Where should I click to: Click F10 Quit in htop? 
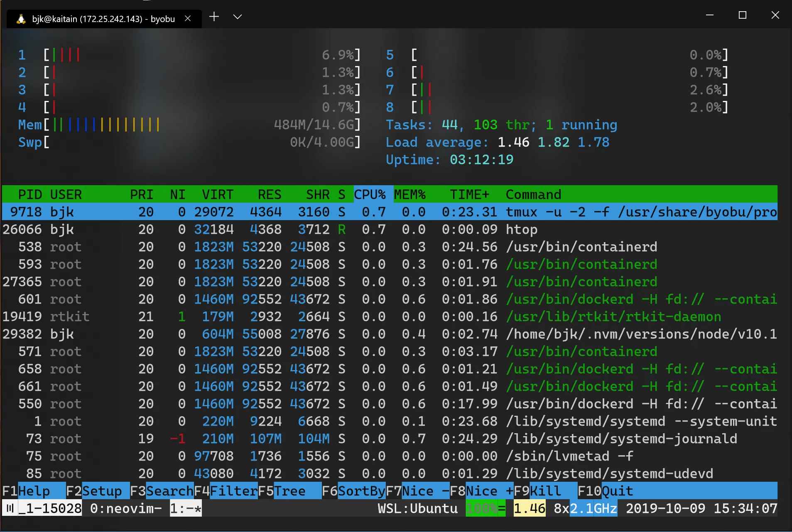click(x=606, y=491)
